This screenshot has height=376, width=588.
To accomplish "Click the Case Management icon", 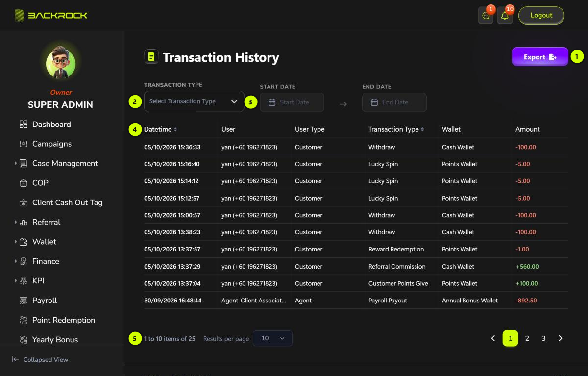I will [24, 164].
